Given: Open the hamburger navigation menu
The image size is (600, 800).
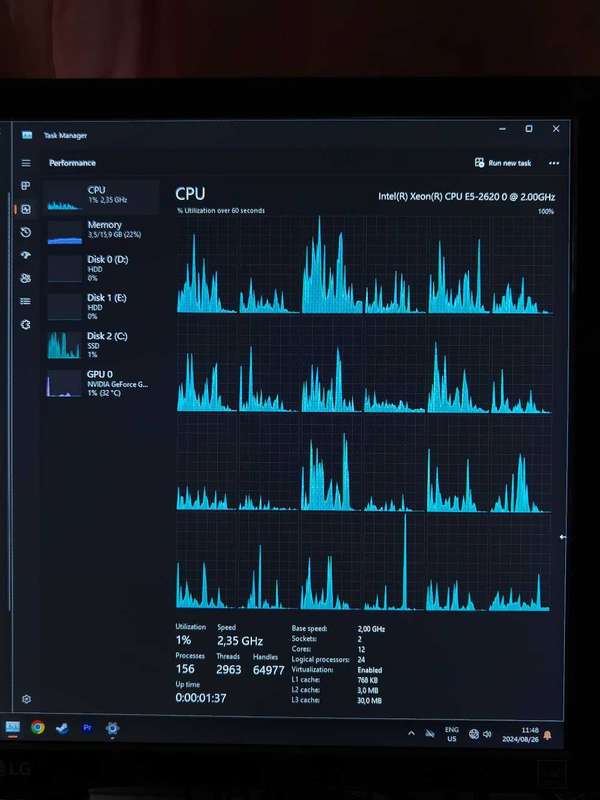Looking at the screenshot, I should 26,163.
